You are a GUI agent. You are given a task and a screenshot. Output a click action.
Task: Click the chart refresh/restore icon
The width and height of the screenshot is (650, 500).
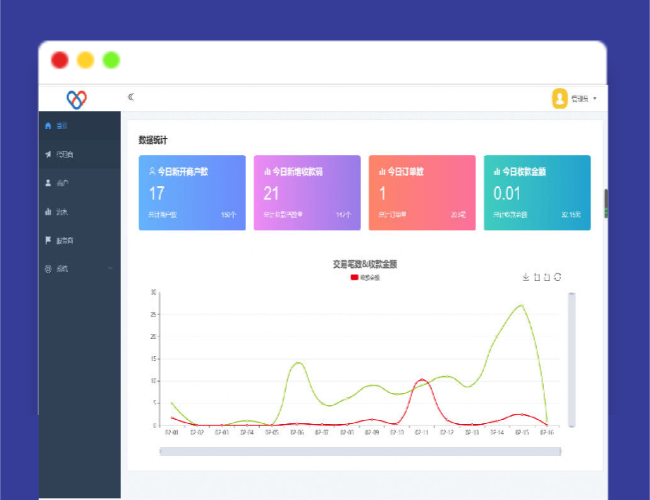coord(558,277)
